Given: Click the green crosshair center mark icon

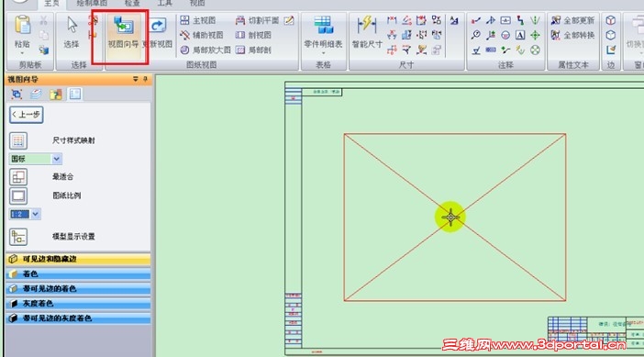Looking at the screenshot, I should pyautogui.click(x=535, y=35).
